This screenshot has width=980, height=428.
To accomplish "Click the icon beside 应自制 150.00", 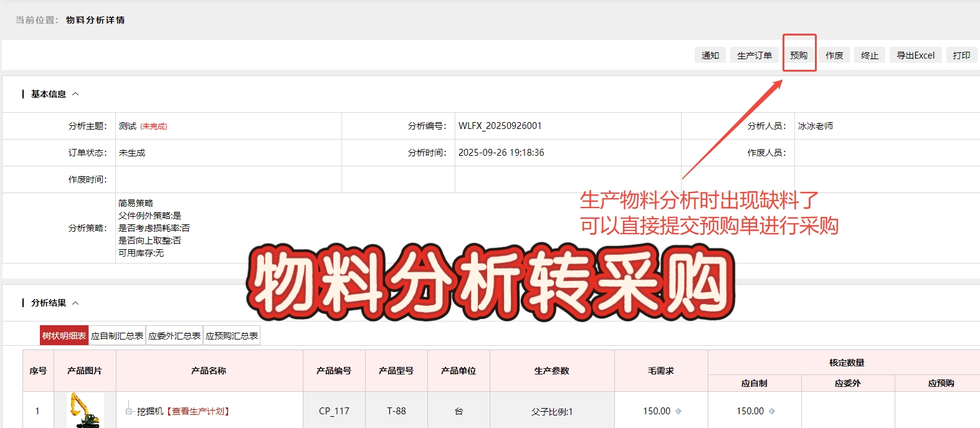I will coord(772,411).
